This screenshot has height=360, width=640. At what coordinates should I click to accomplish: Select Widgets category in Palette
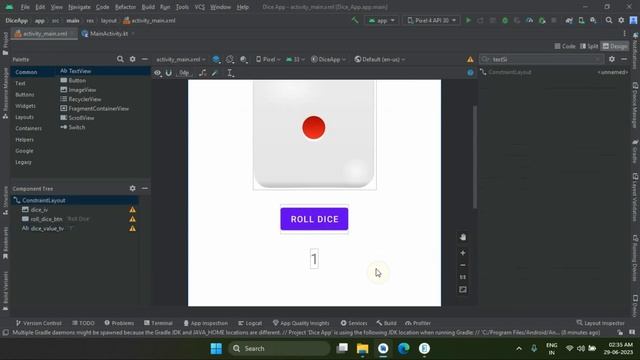point(25,106)
